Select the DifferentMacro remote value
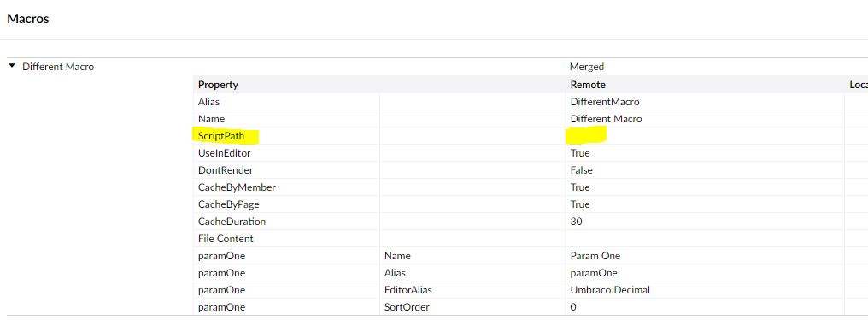This screenshot has width=868, height=320. [605, 102]
